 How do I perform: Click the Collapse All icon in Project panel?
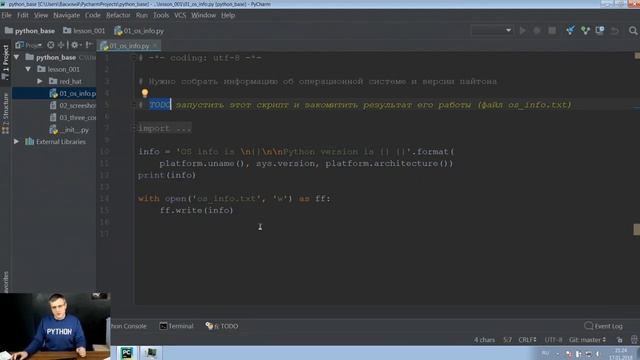(x=61, y=45)
